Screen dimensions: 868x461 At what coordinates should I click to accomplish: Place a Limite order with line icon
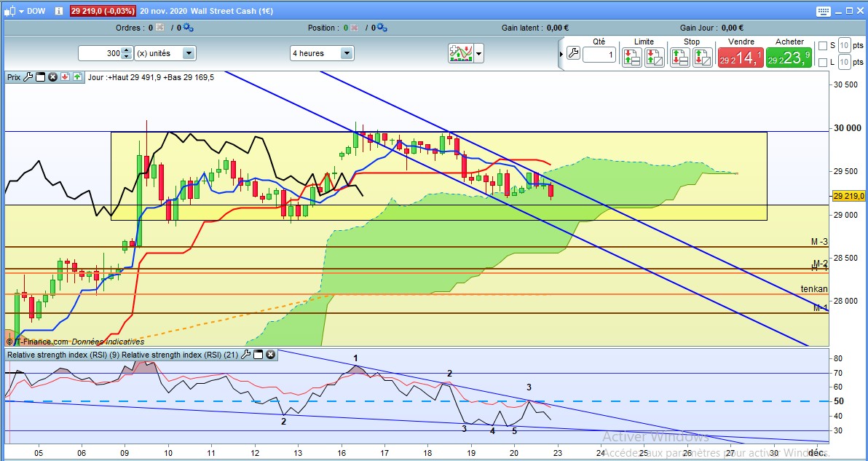[632, 58]
